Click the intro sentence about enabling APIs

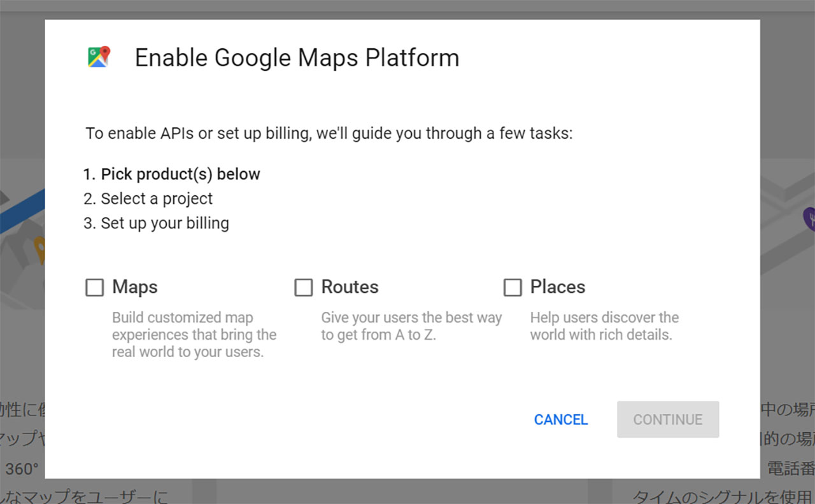point(329,134)
